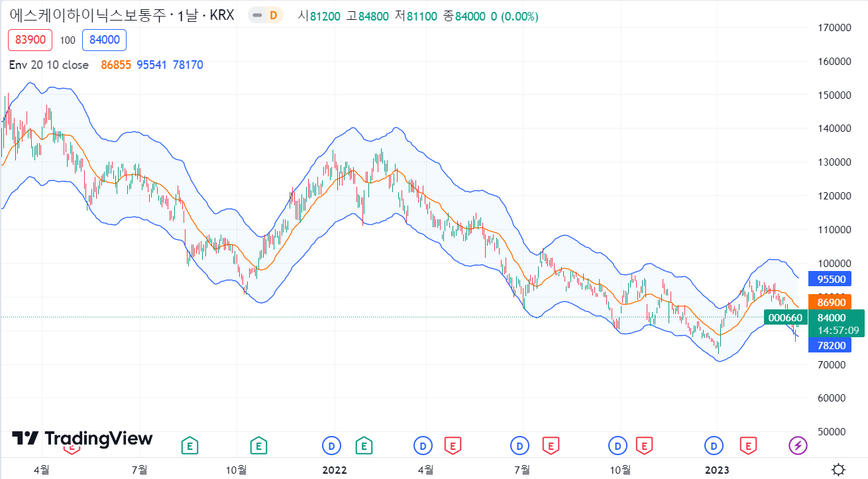Click the 14:57:09 countdown timer label
The height and width of the screenshot is (479, 868).
click(x=838, y=330)
